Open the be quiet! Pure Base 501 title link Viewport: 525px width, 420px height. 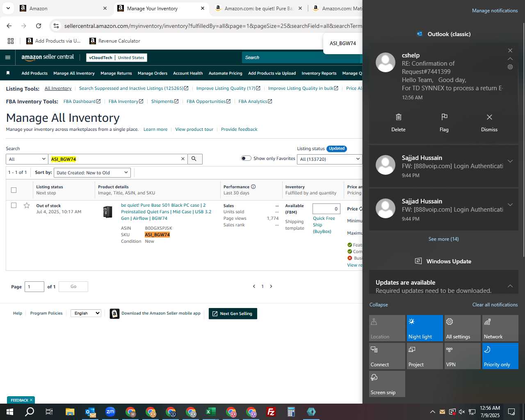(166, 212)
